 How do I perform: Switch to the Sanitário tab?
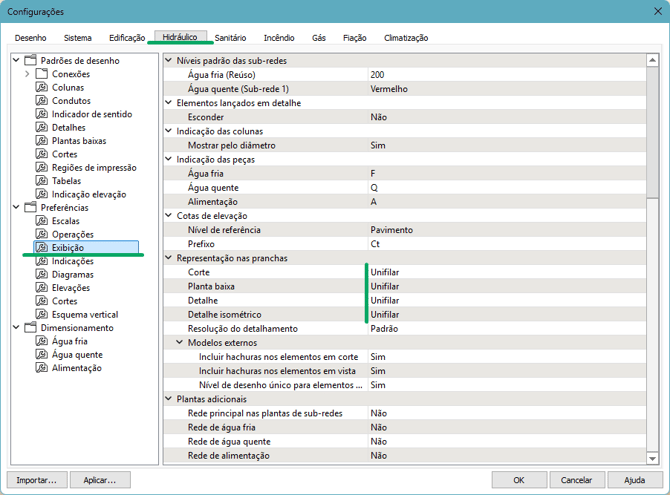pyautogui.click(x=230, y=38)
